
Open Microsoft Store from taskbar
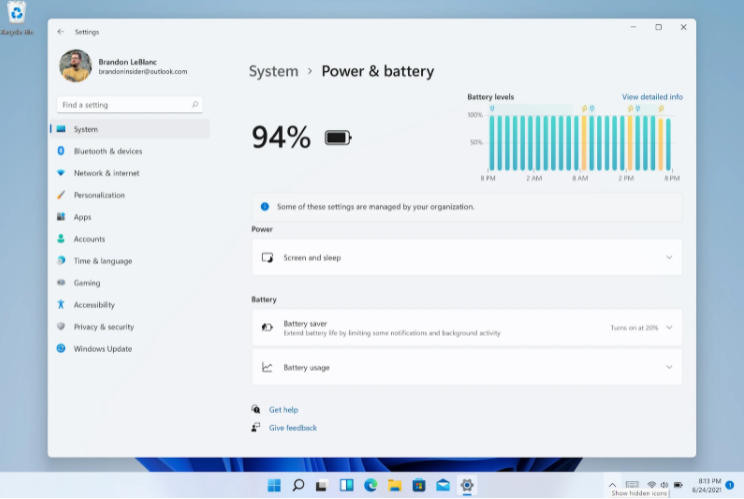[419, 485]
